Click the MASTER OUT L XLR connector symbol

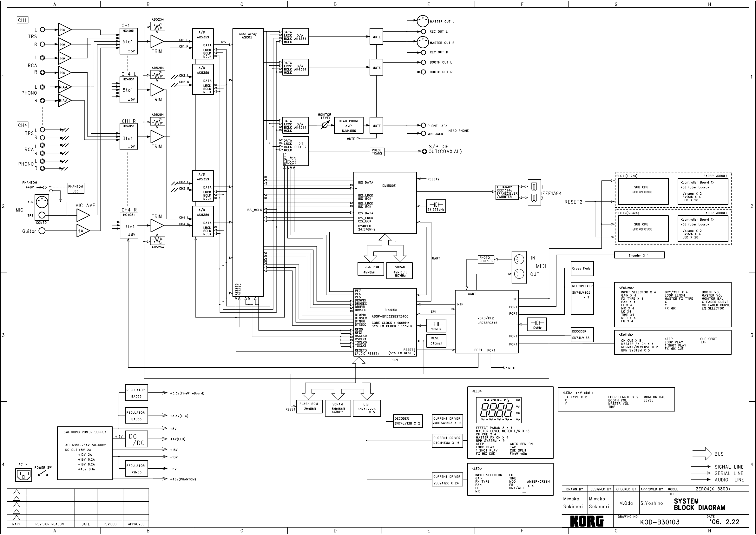pos(423,21)
